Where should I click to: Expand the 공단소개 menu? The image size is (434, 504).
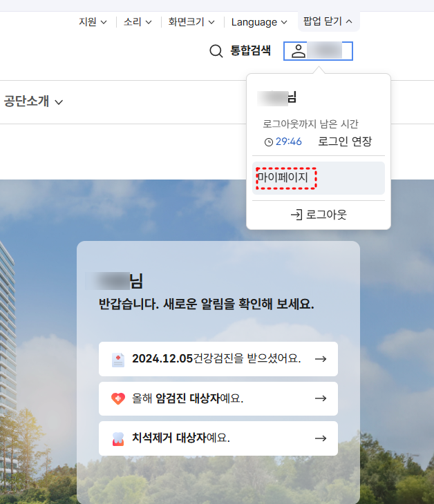(33, 101)
